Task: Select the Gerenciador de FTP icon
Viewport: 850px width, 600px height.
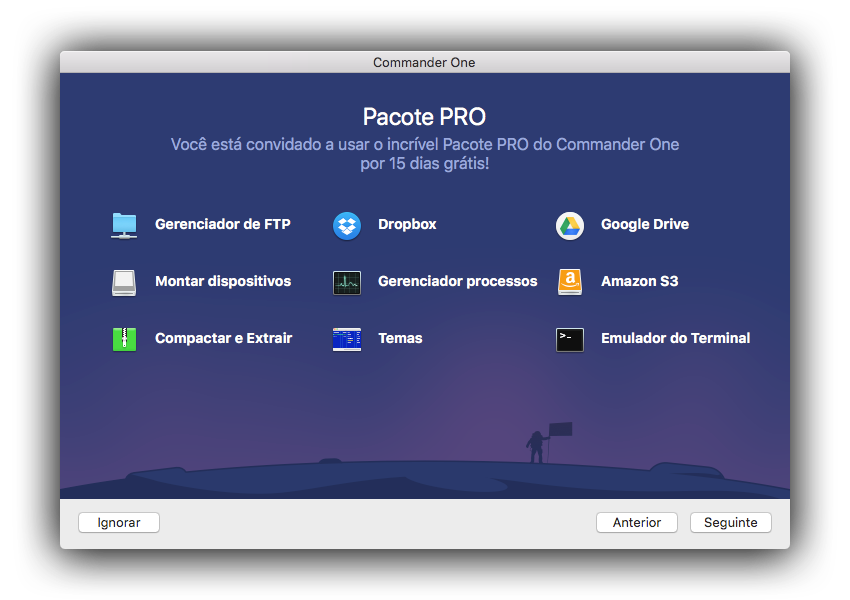Action: click(x=123, y=225)
